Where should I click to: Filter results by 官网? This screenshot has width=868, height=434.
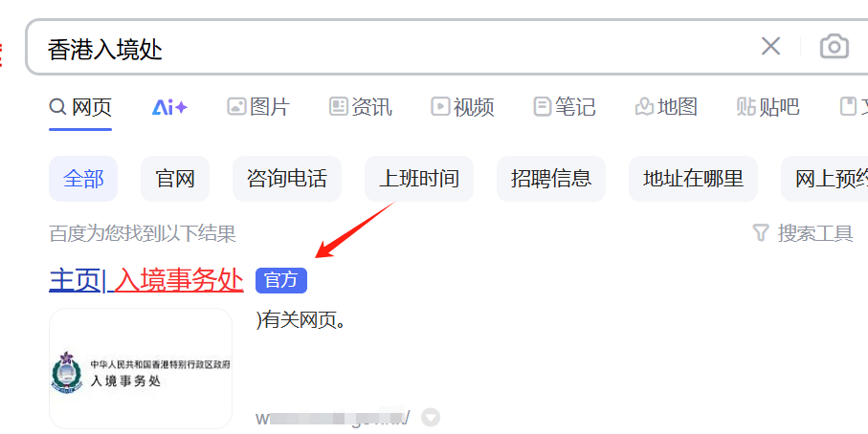175,179
